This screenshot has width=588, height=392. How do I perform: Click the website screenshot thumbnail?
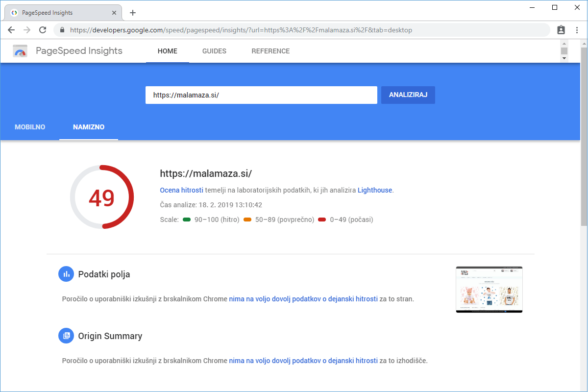pos(489,290)
